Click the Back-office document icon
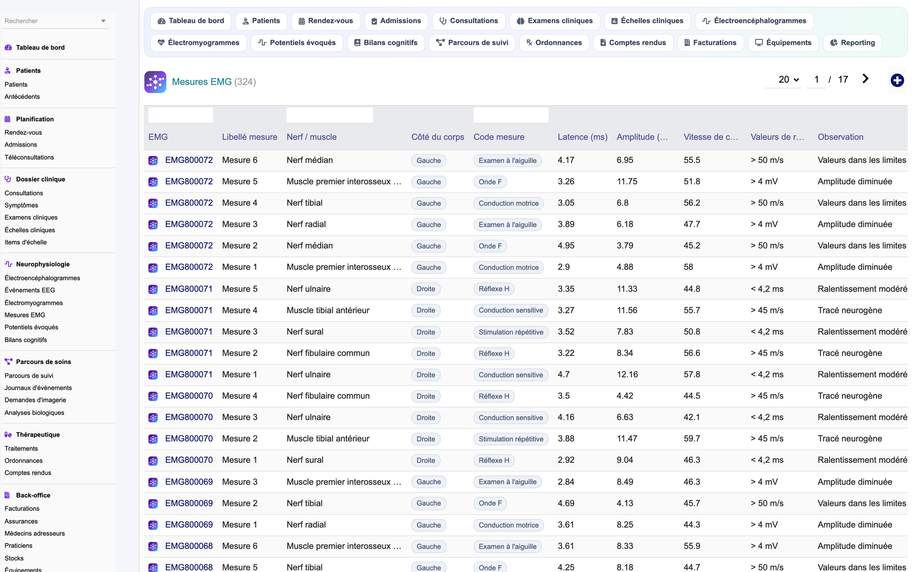This screenshot has width=924, height=572. (8, 495)
